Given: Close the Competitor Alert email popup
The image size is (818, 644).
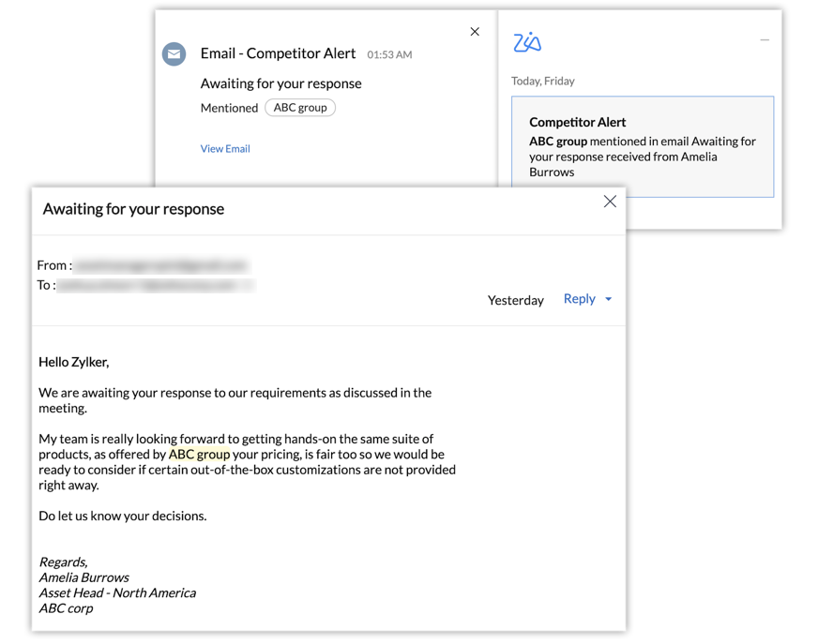Looking at the screenshot, I should (x=475, y=32).
